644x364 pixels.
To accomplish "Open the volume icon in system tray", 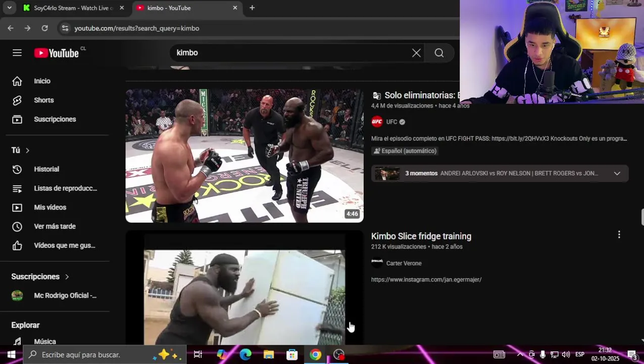I will (566, 355).
